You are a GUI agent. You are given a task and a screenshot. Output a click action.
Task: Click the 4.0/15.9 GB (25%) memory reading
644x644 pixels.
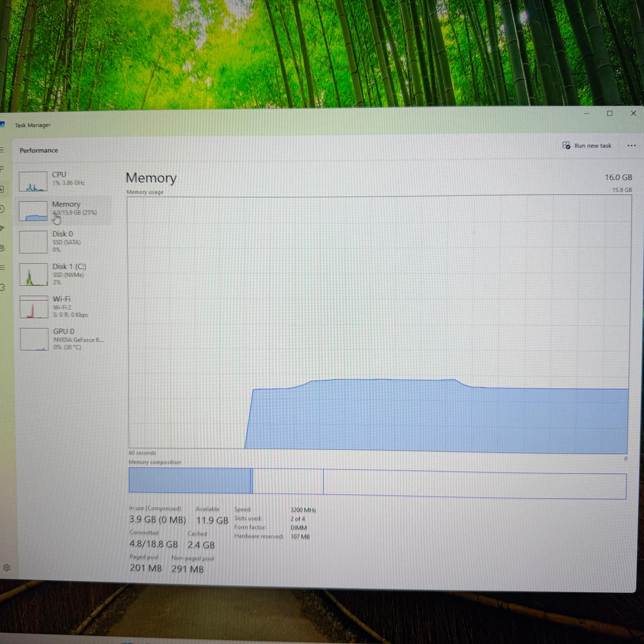(x=75, y=212)
